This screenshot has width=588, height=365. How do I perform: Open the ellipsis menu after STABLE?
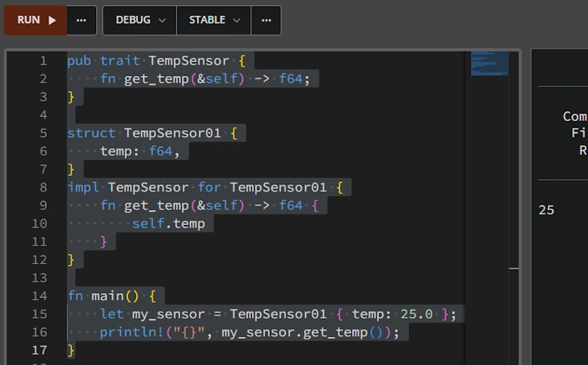[266, 20]
